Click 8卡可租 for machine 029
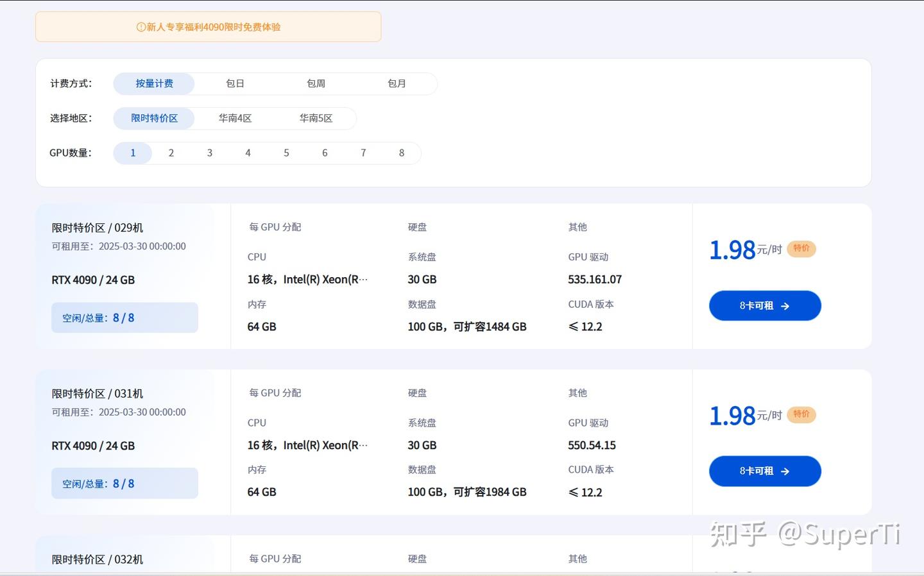924x576 pixels. [765, 306]
